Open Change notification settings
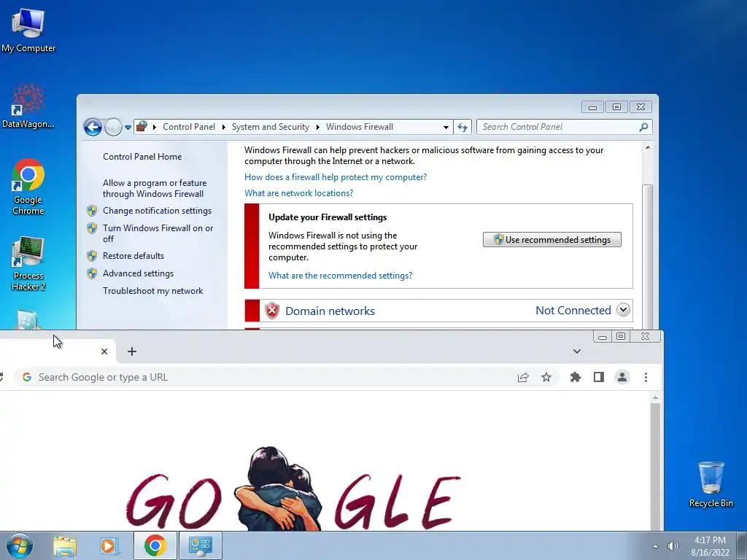The width and height of the screenshot is (747, 560). point(157,211)
